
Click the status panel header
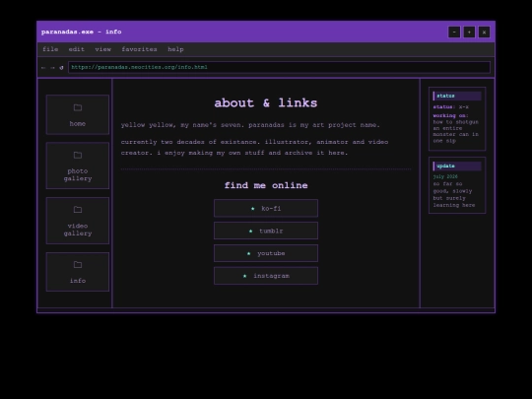tap(457, 96)
